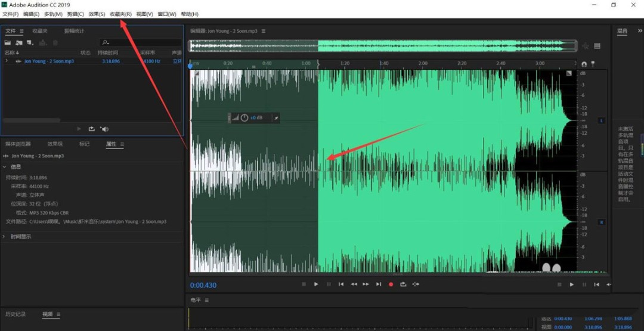
Task: Toggle auto-play speaker icon in Files panel
Action: pyautogui.click(x=104, y=129)
